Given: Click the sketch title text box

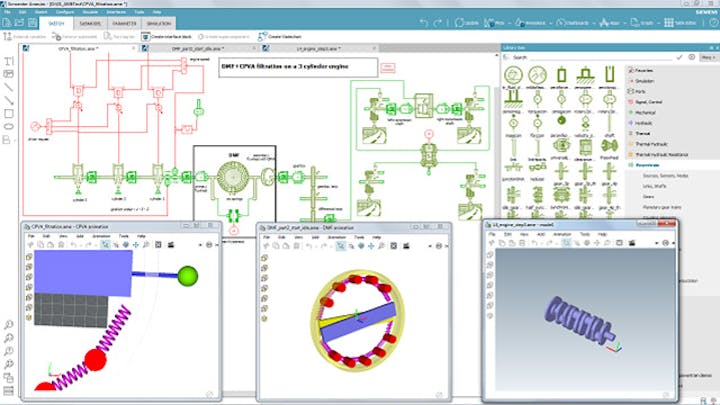Looking at the screenshot, I should point(298,67).
